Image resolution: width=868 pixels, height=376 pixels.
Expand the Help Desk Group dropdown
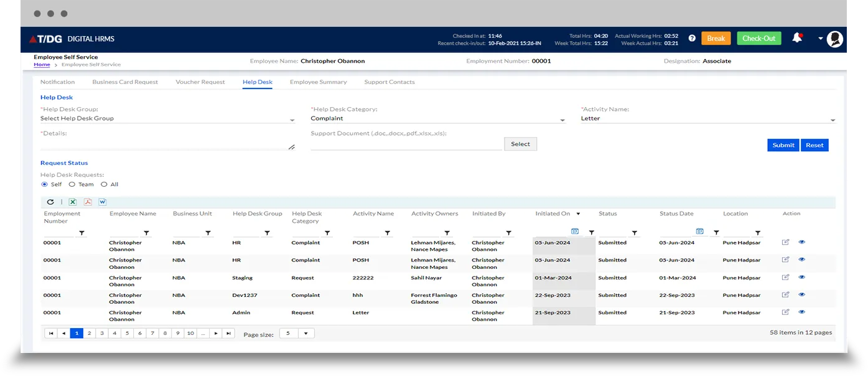point(292,120)
